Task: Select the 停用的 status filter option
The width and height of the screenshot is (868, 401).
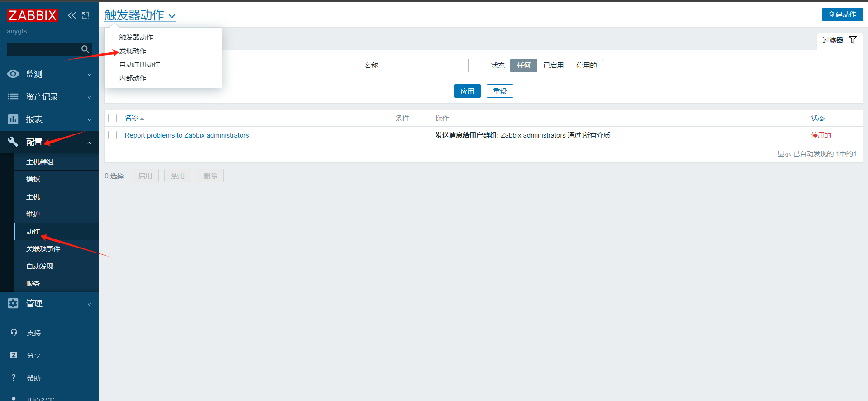Action: [586, 66]
